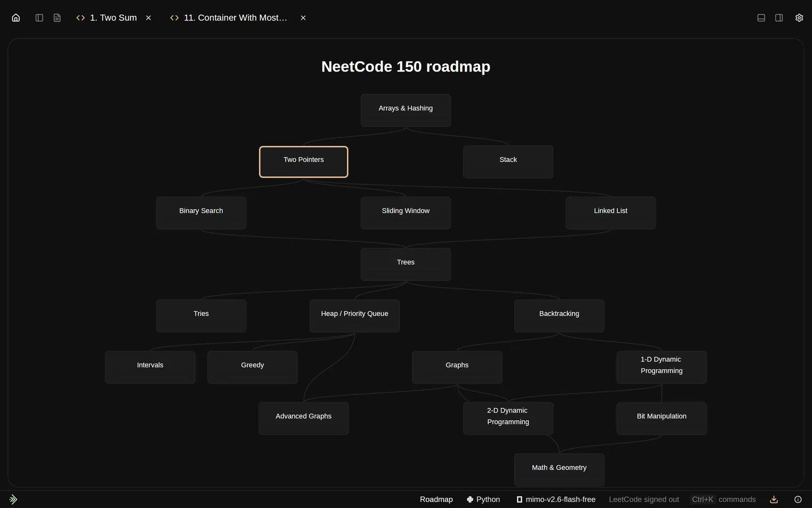
Task: Toggle the right sidebar panel icon
Action: [x=779, y=18]
